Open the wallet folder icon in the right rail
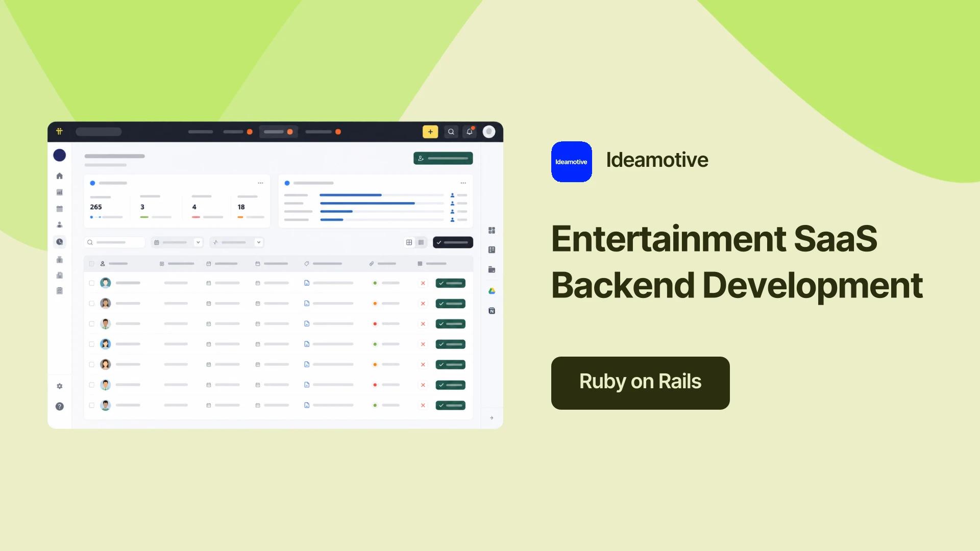 point(492,270)
